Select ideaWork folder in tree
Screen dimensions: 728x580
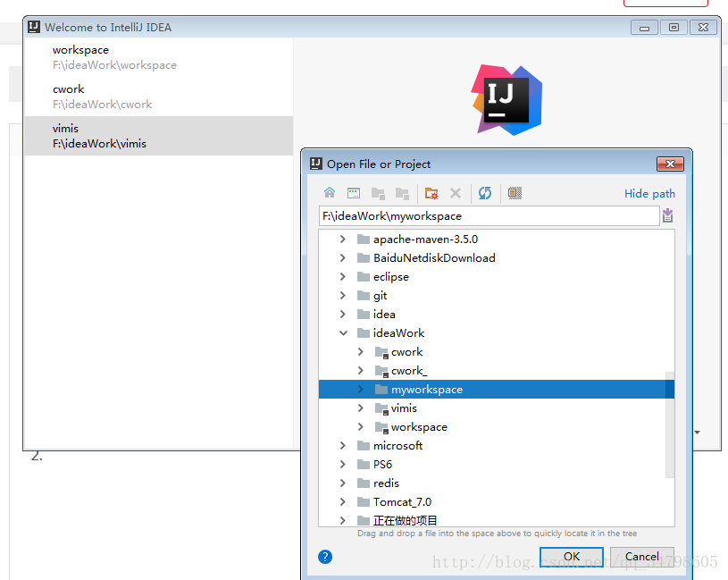(398, 333)
